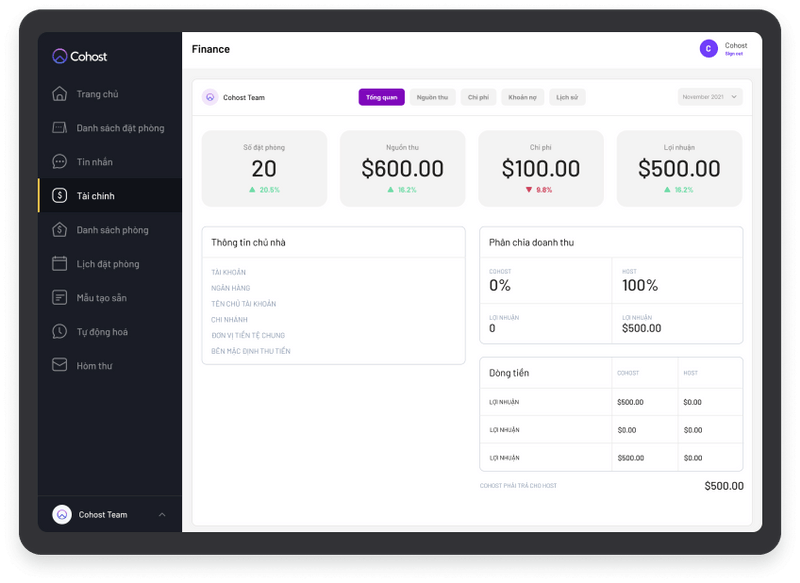The image size is (800, 583).
Task: Open Lịch đặt phòng calendar icon
Action: click(x=60, y=264)
